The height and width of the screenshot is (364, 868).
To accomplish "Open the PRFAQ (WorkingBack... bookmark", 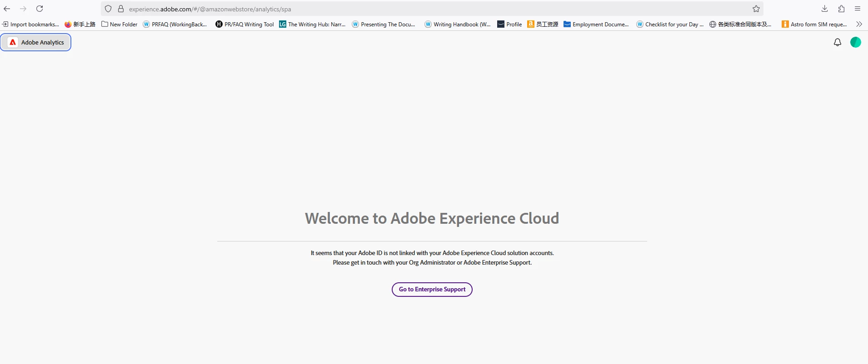I will coord(175,25).
